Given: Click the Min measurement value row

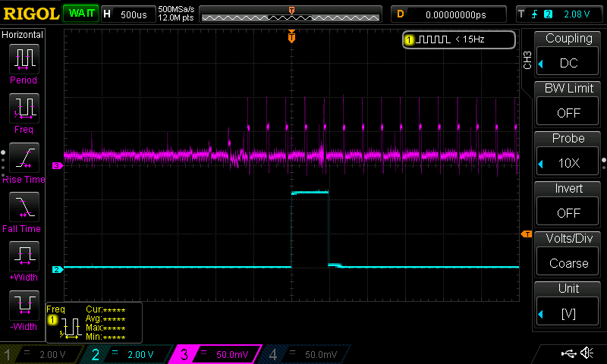Looking at the screenshot, I should point(105,337).
